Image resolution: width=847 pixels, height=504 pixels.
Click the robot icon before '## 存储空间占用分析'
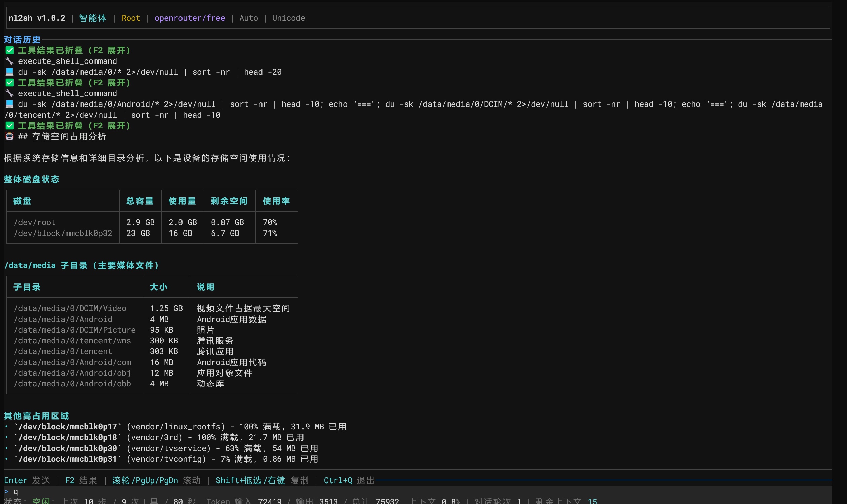(9, 136)
